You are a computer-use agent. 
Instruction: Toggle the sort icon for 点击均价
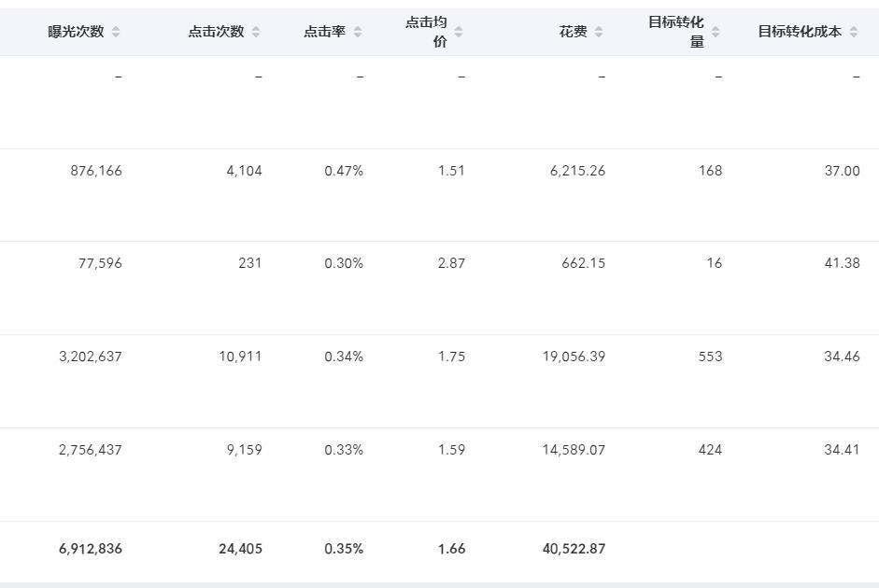[458, 32]
